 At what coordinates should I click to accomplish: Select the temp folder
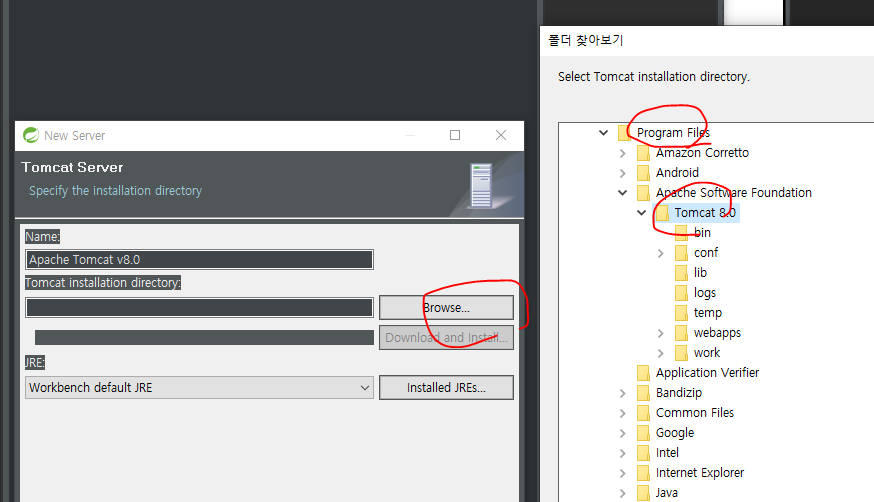(708, 313)
